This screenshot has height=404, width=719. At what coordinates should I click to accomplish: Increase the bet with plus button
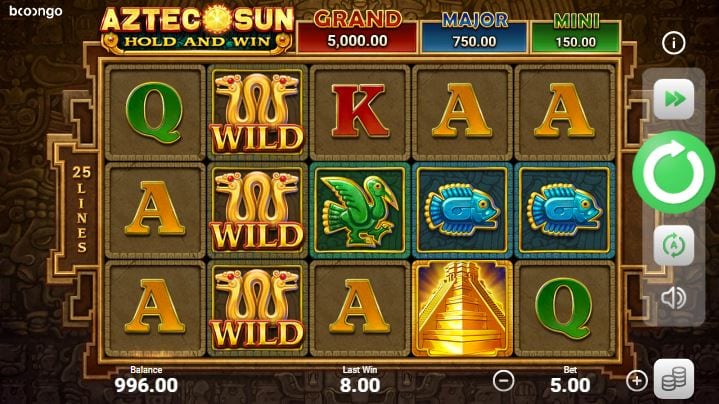point(636,381)
